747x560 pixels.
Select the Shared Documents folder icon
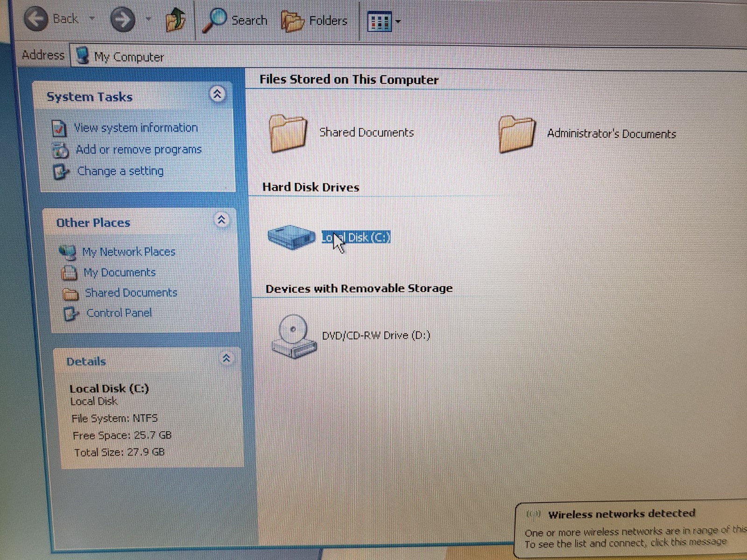click(288, 133)
